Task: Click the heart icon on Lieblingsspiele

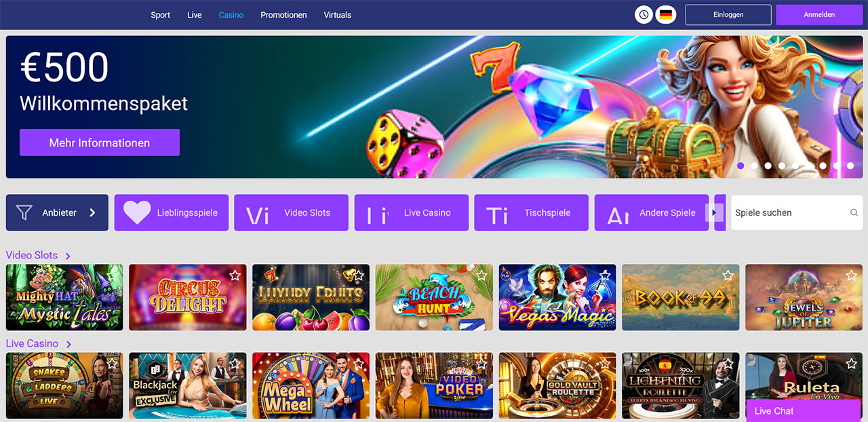Action: pyautogui.click(x=137, y=212)
